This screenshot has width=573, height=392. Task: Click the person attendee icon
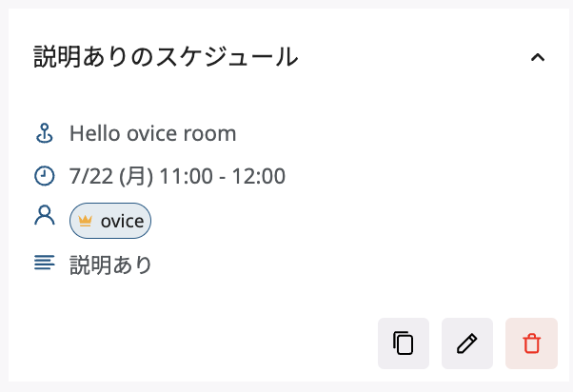coord(44,216)
